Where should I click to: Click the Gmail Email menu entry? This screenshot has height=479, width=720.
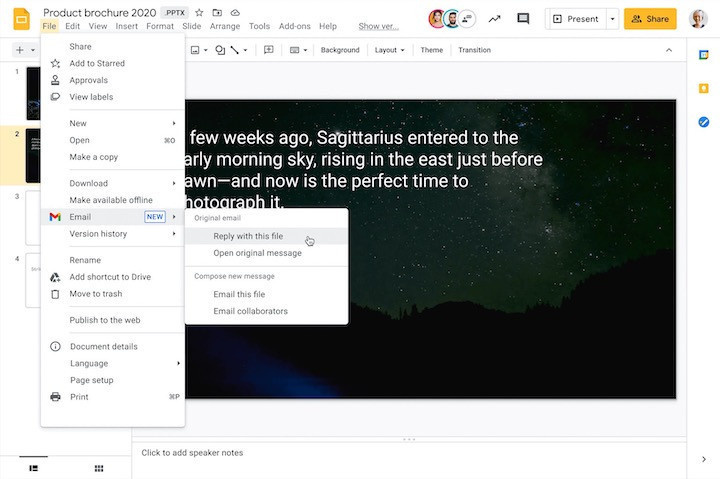112,217
